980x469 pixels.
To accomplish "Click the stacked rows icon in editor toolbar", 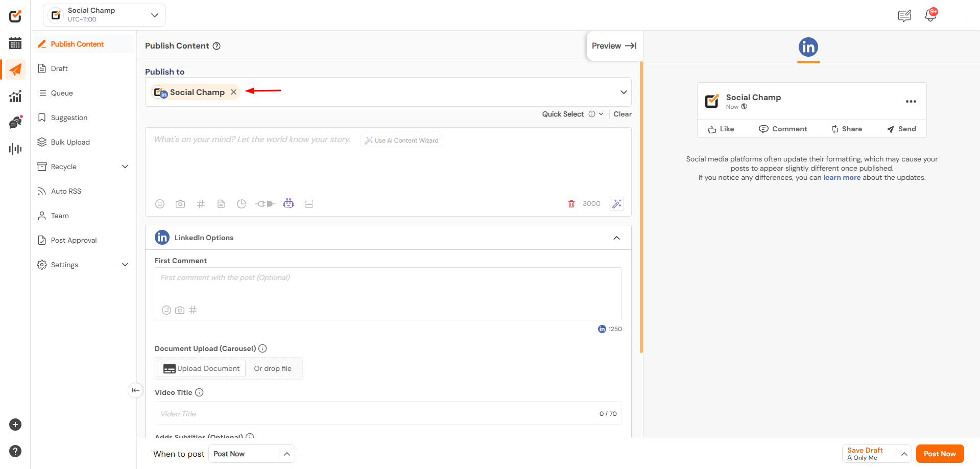I will click(x=309, y=204).
